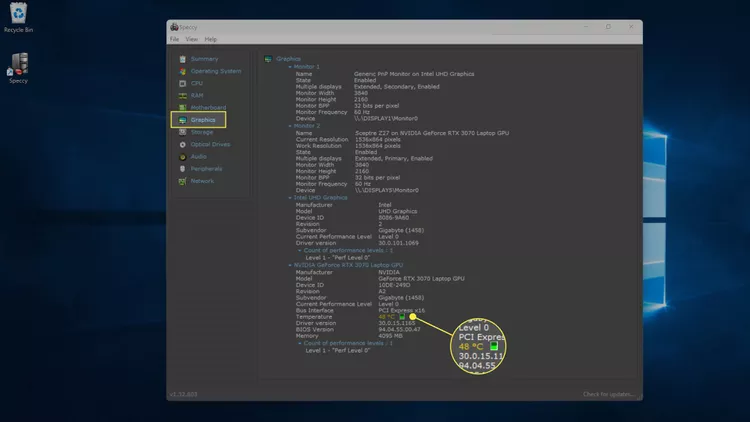
Task: Open the Help menu
Action: [x=211, y=39]
